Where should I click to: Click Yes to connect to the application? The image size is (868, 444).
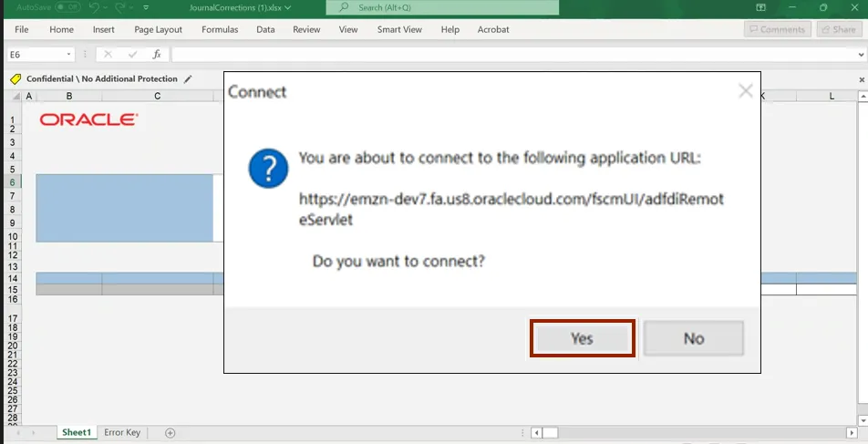coord(582,338)
